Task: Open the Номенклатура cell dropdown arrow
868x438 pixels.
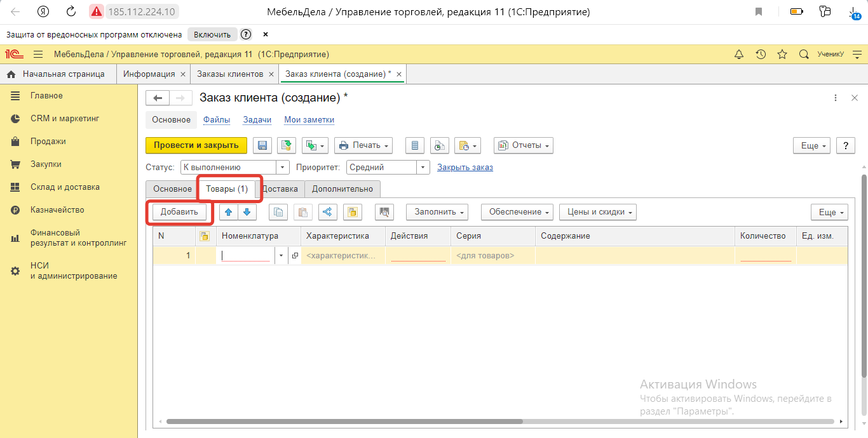Action: point(281,256)
